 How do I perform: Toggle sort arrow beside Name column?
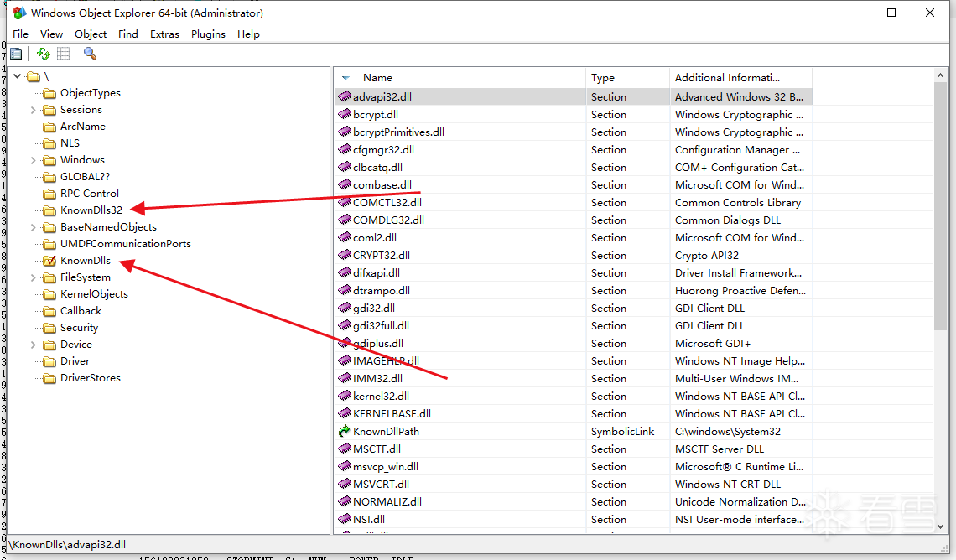coord(346,78)
